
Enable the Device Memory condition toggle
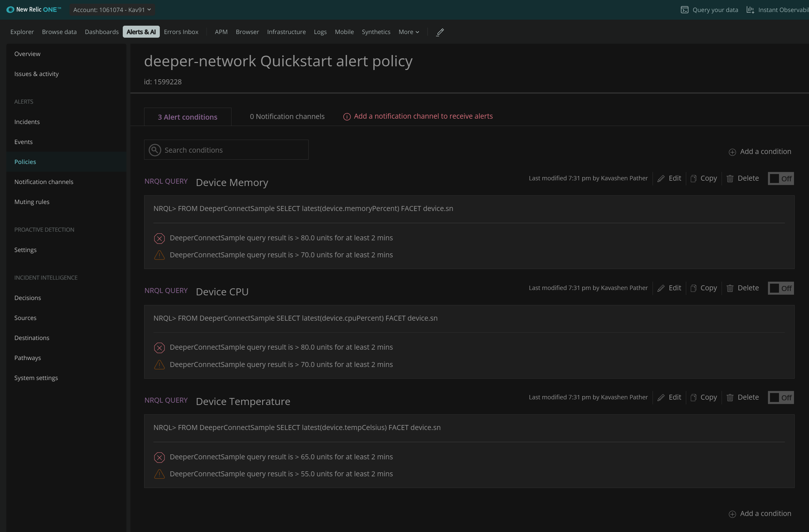(780, 179)
